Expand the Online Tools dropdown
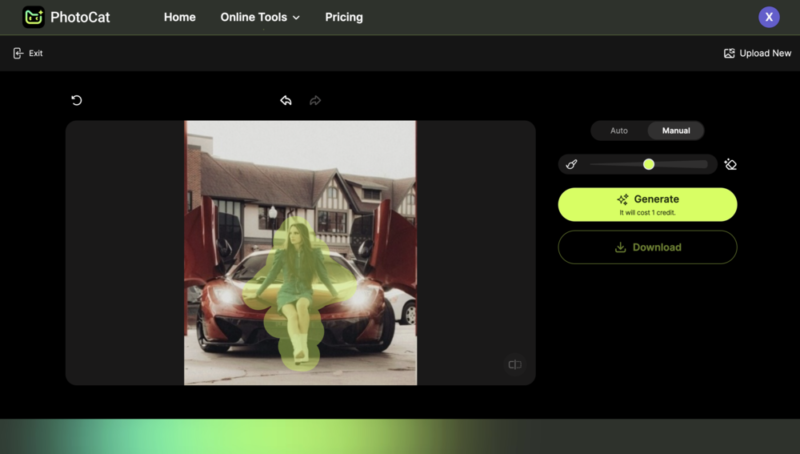Viewport: 800px width, 454px height. (260, 17)
